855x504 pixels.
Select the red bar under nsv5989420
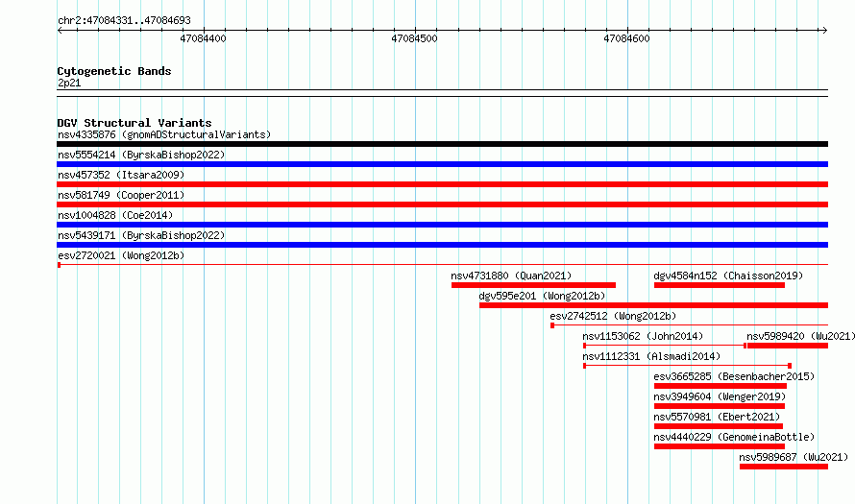point(788,346)
